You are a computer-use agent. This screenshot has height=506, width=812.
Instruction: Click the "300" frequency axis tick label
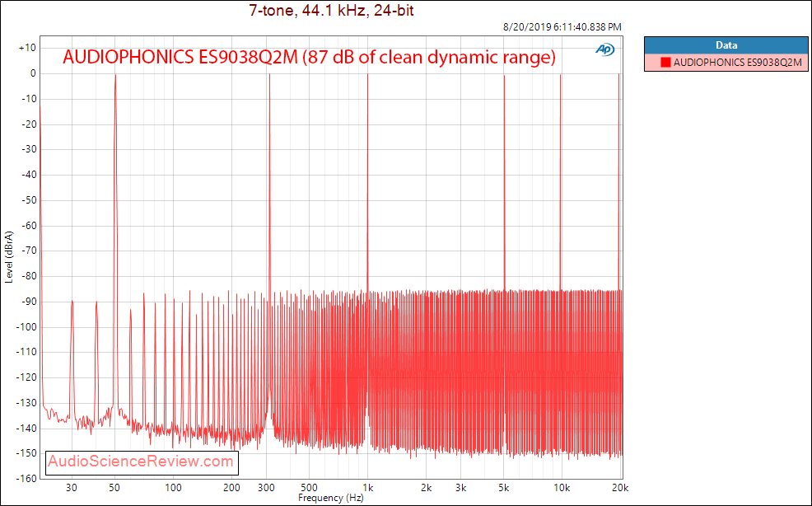(x=266, y=488)
